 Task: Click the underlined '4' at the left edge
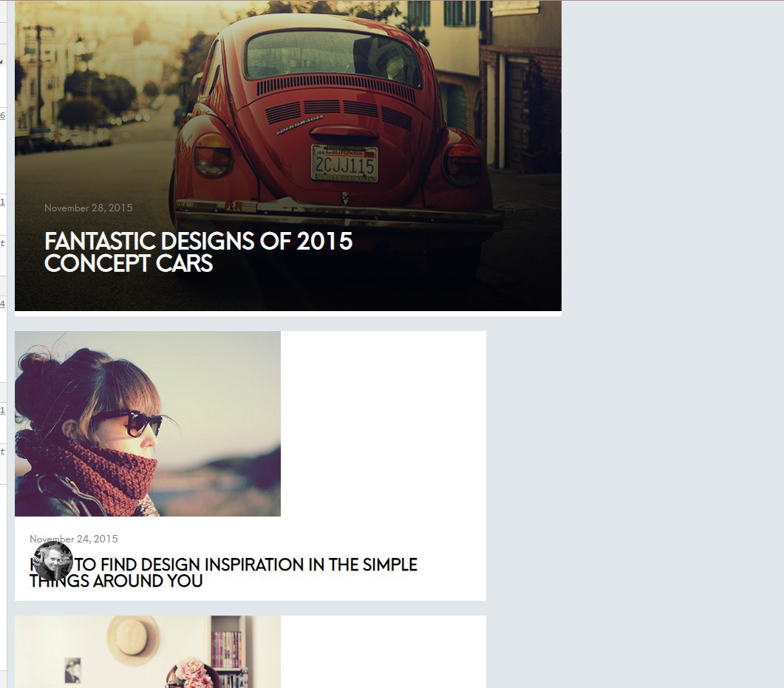[x=2, y=304]
